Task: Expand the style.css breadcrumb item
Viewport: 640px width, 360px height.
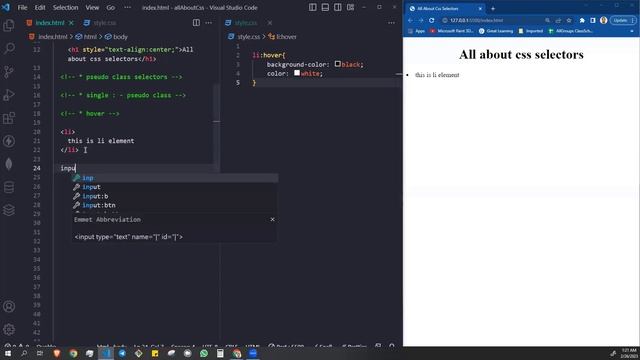Action: (x=244, y=37)
